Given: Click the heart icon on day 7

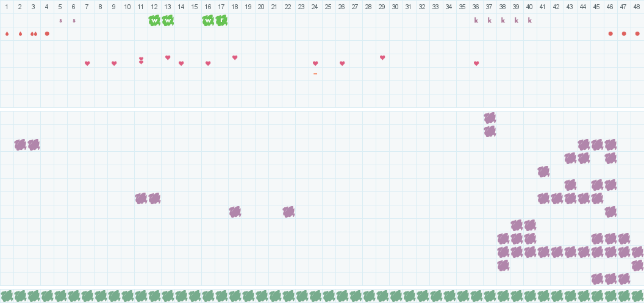Looking at the screenshot, I should 87,63.
